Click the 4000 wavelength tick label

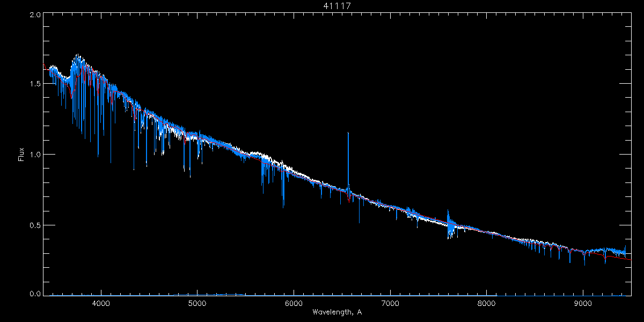[x=101, y=303]
